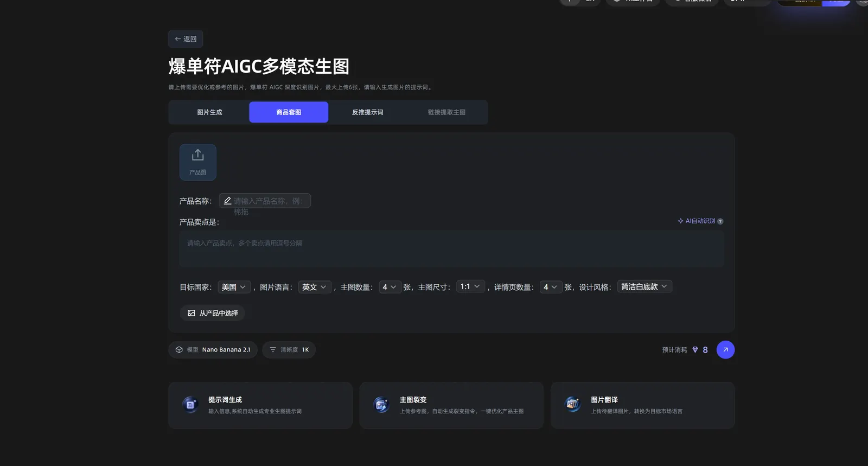
Task: Click the 预计消耗 text
Action: (x=674, y=350)
